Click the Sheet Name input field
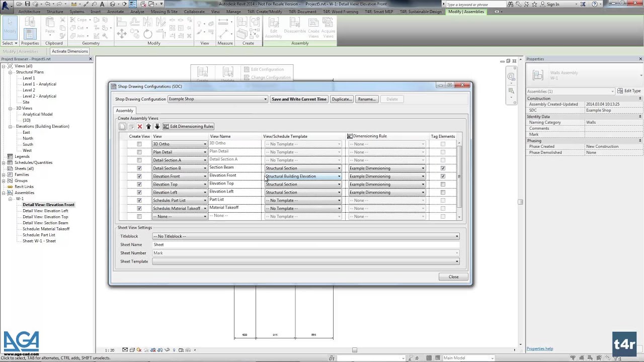 pyautogui.click(x=306, y=245)
